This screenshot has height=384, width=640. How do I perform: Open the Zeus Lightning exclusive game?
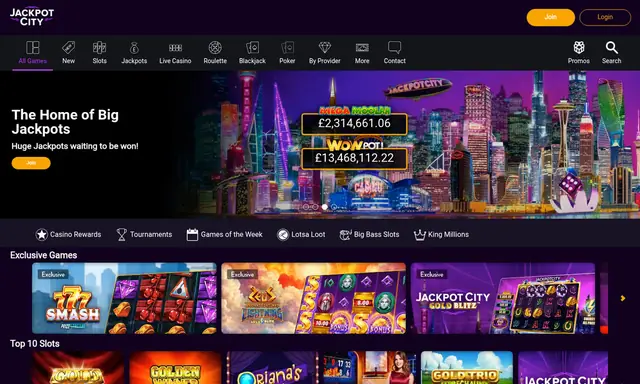(313, 298)
